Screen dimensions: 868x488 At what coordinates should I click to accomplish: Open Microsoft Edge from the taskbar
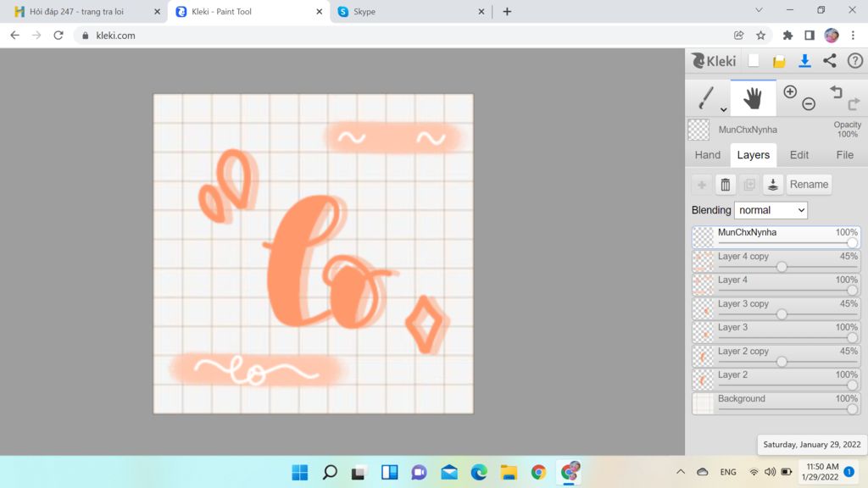pyautogui.click(x=479, y=473)
